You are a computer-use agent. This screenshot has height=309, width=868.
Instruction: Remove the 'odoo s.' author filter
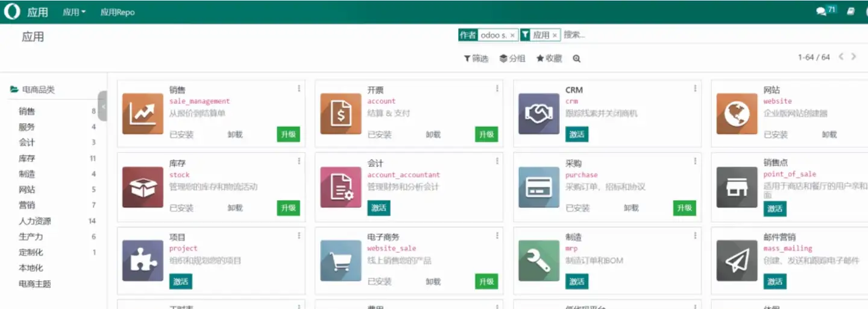point(512,36)
